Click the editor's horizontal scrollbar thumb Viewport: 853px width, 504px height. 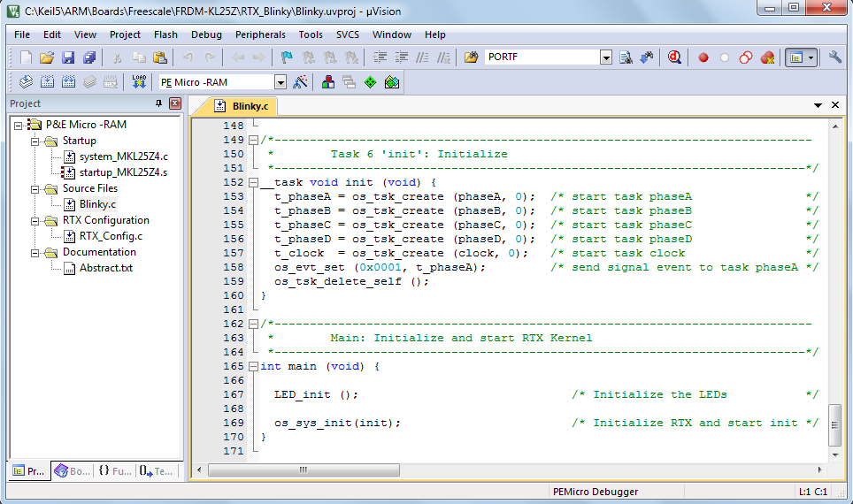click(x=304, y=470)
